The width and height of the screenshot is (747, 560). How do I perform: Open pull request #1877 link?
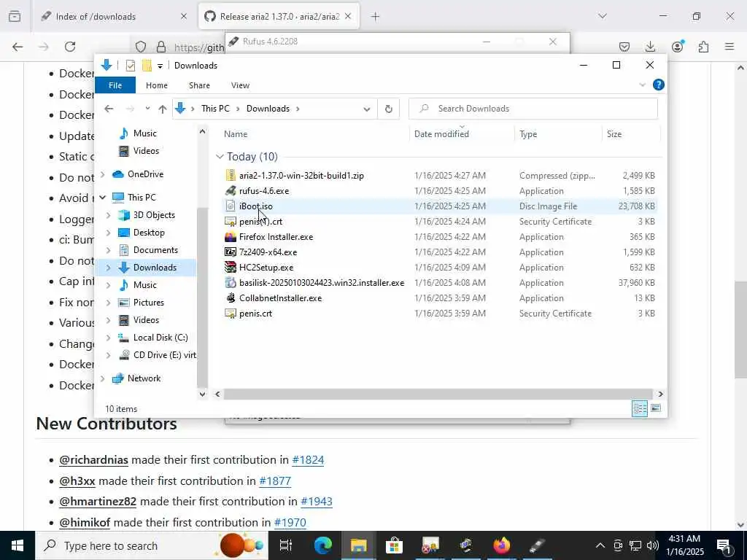pyautogui.click(x=275, y=481)
